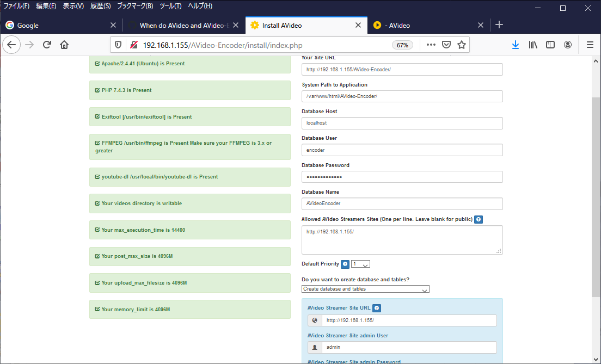Click 'Your upload_max_filesize is 4096M' message
The height and width of the screenshot is (364, 601).
(x=190, y=283)
